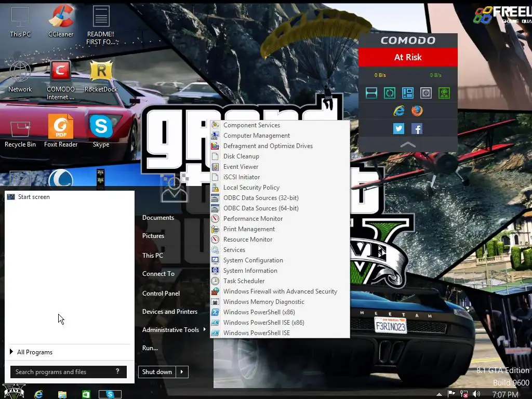Open Performance Monitor
The width and height of the screenshot is (532, 399).
[x=280, y=219]
